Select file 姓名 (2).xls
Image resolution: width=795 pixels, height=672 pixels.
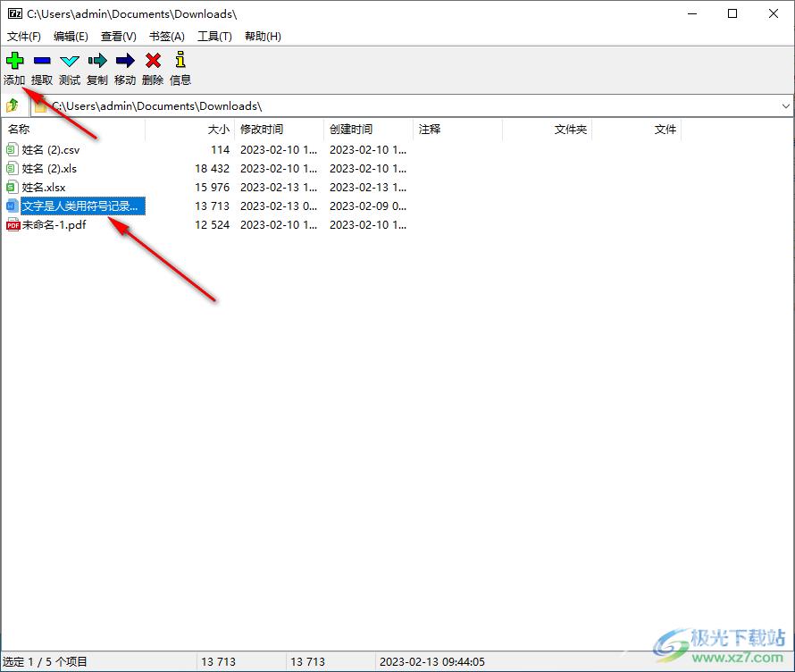tap(49, 168)
